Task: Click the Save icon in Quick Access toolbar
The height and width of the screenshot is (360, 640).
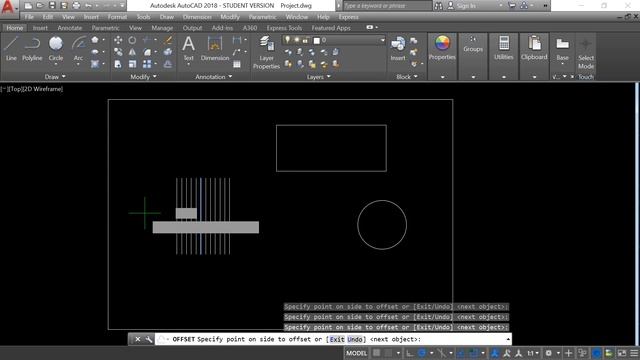Action: (x=52, y=6)
